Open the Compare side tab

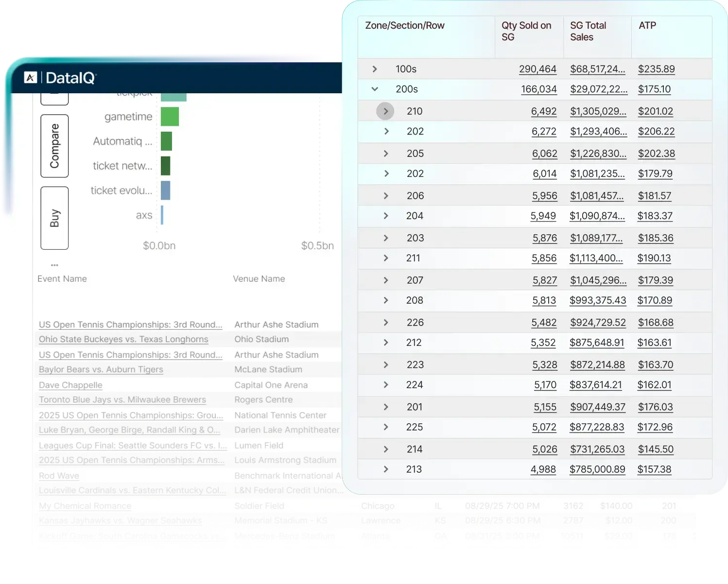[x=54, y=146]
